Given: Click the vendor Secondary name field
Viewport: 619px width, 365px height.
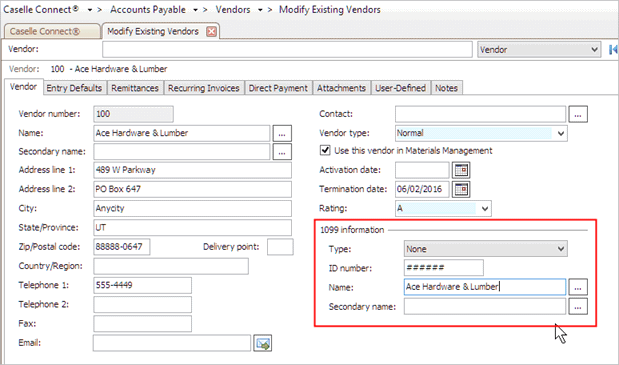Looking at the screenshot, I should click(x=182, y=152).
